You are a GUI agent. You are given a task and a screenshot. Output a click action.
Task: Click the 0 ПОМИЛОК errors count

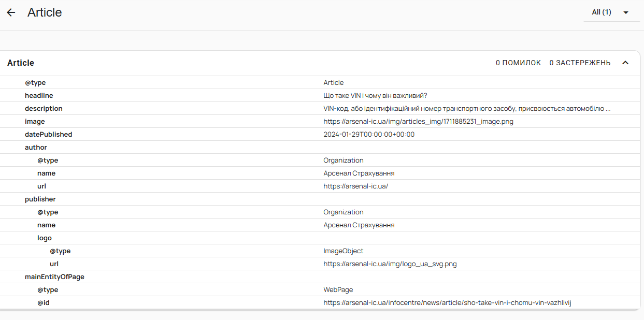point(518,63)
